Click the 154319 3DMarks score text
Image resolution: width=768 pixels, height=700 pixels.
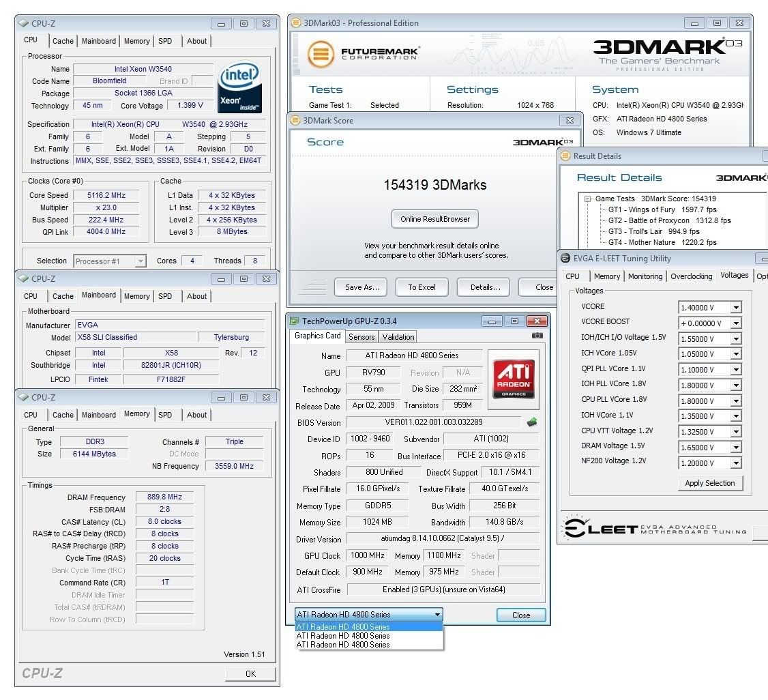pos(435,185)
